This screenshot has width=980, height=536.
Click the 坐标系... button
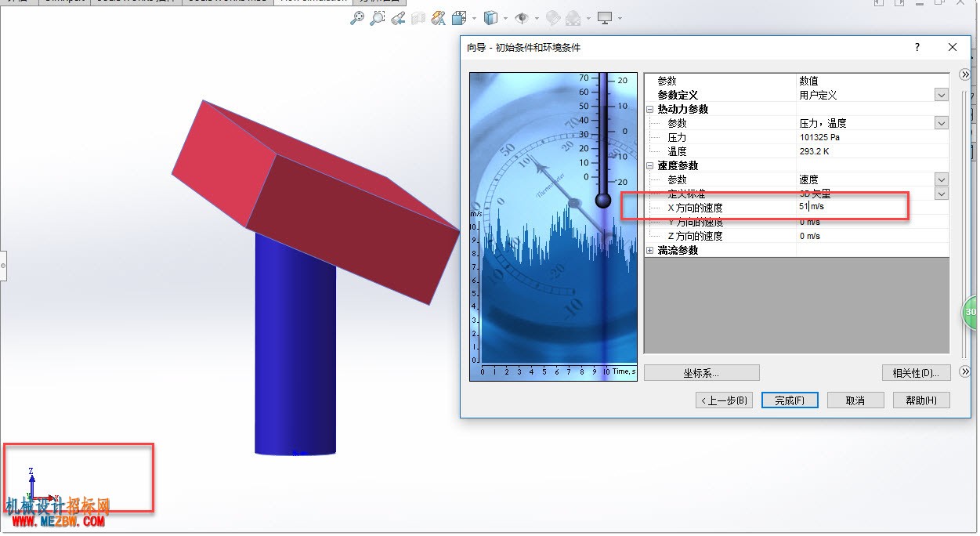[x=702, y=373]
